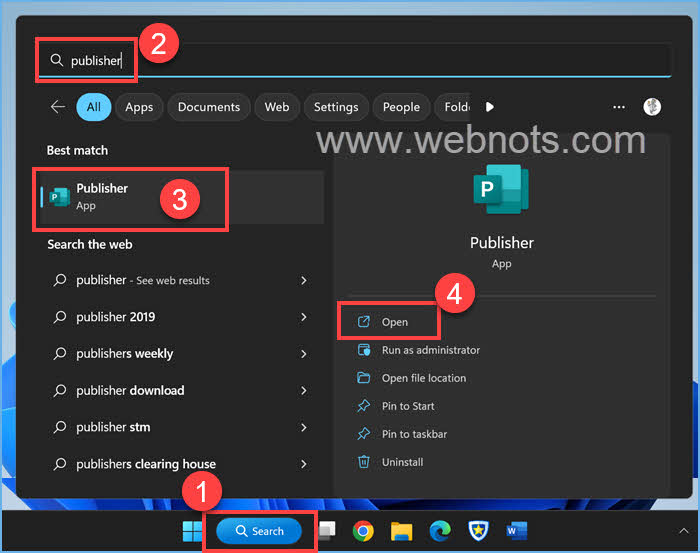Select the Publisher app best match result
Screen dimensions: 700x553
[182, 197]
